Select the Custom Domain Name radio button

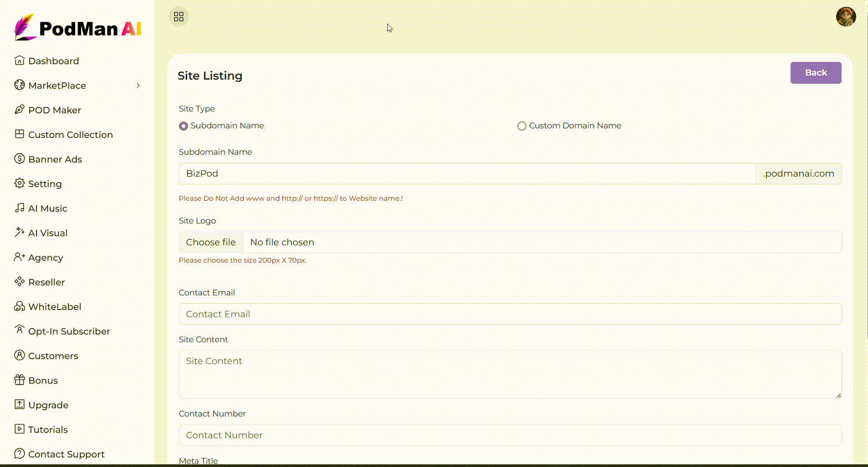[522, 126]
